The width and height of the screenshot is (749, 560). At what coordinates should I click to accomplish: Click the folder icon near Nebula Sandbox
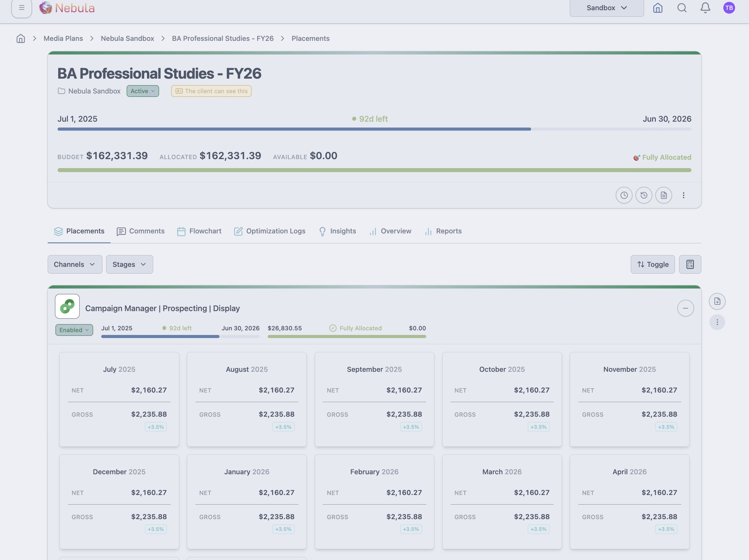61,91
